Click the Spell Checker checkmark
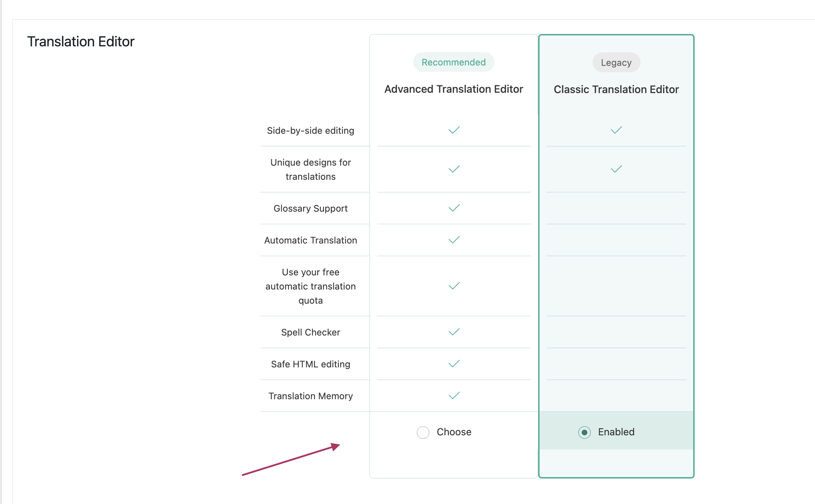 tap(454, 332)
